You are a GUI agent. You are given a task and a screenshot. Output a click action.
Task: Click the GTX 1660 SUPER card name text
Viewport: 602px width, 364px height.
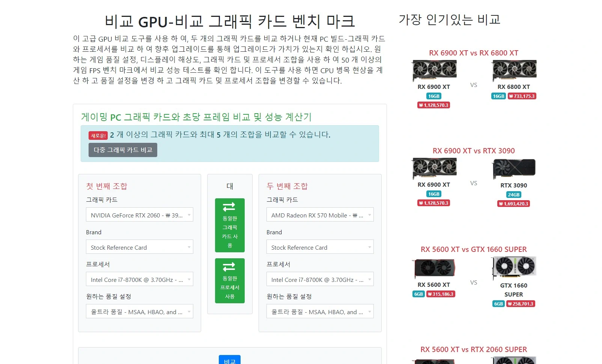(x=514, y=290)
